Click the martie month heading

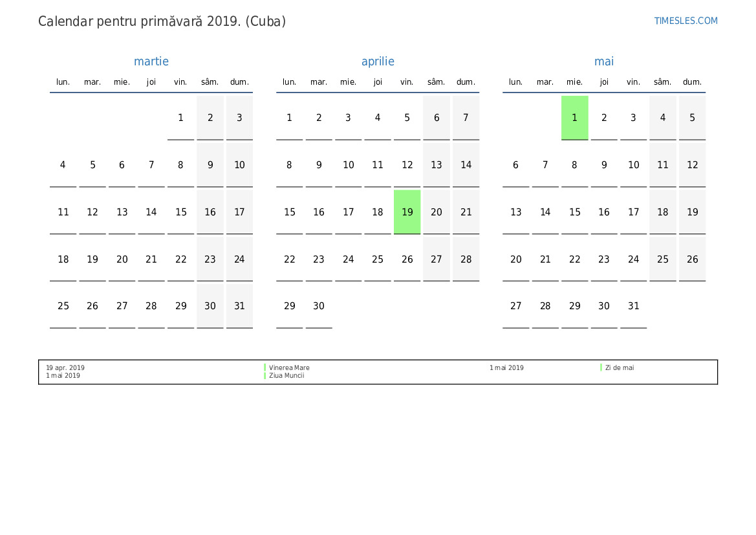[x=151, y=61]
